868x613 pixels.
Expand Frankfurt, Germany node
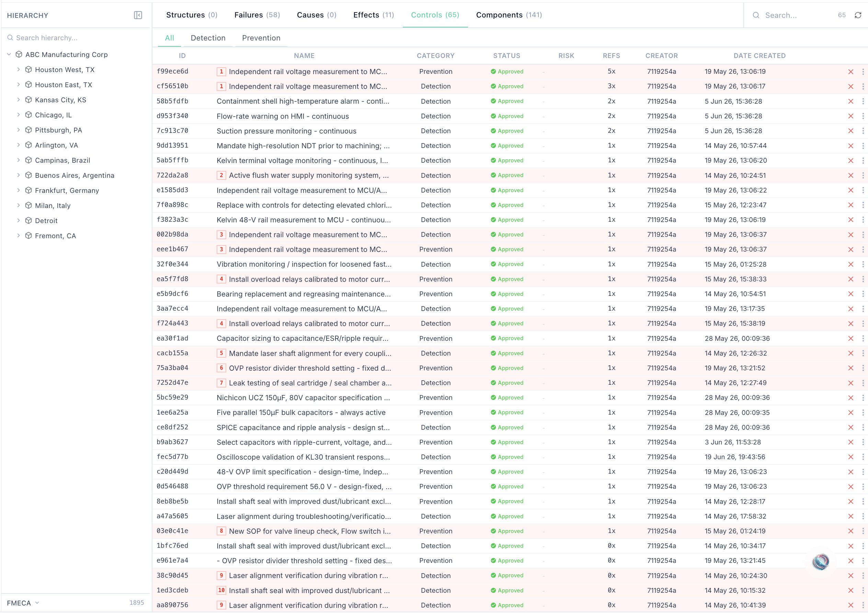click(19, 190)
